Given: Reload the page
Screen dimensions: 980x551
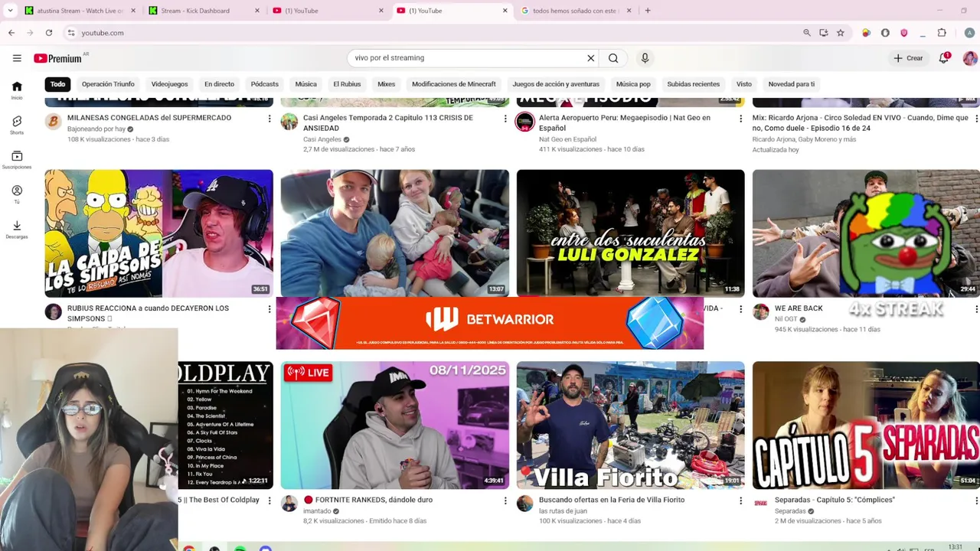Looking at the screenshot, I should [49, 33].
